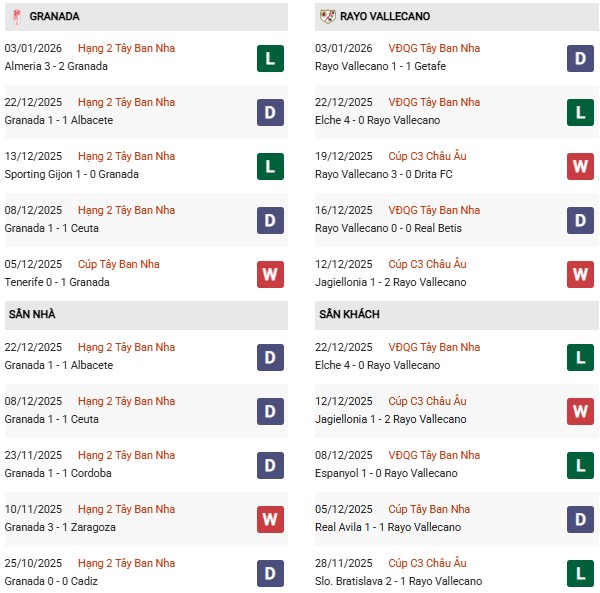This screenshot has height=593, width=600.
Task: Click the W badge for Granada 3-1 Zaragoza
Action: [269, 519]
